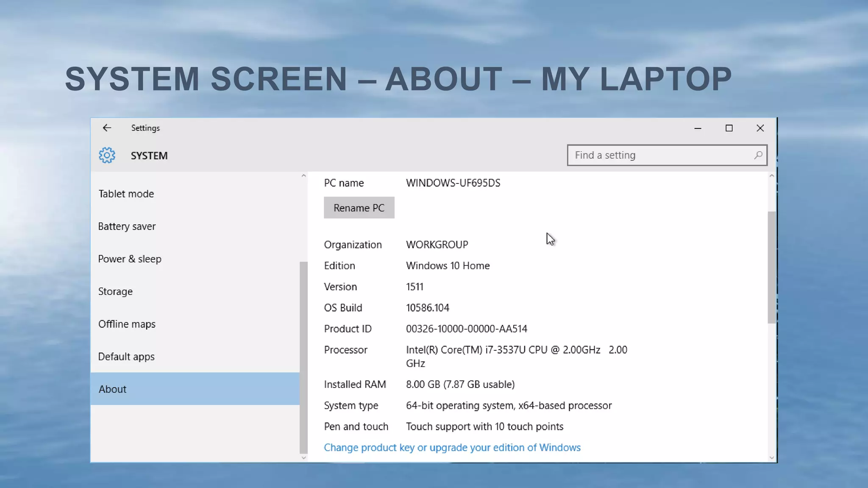Maximize the Settings window
The width and height of the screenshot is (868, 488).
point(729,128)
